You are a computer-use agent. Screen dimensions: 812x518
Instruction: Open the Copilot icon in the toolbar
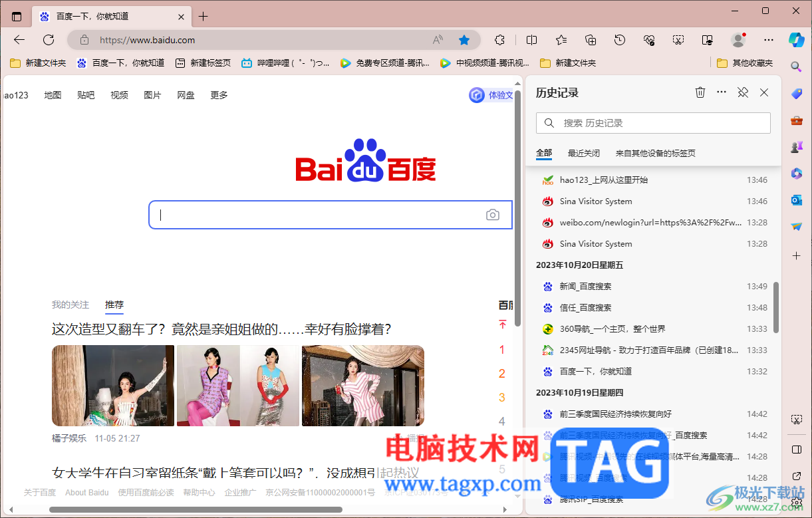796,40
